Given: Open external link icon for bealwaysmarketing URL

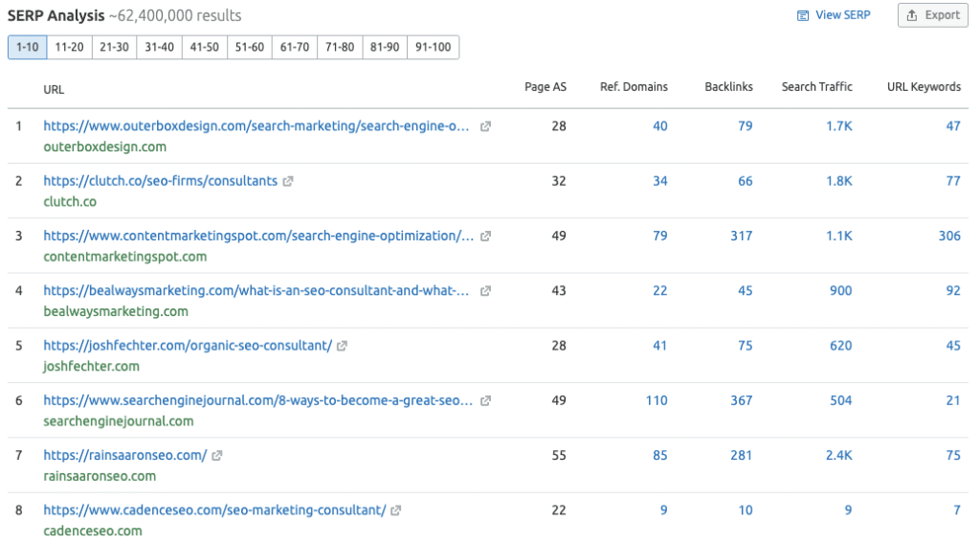Looking at the screenshot, I should tap(485, 291).
